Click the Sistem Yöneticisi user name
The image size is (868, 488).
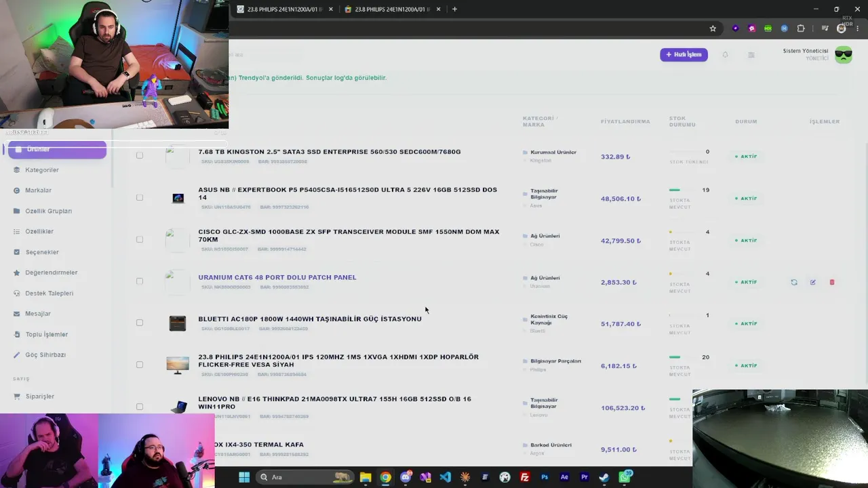[806, 52]
